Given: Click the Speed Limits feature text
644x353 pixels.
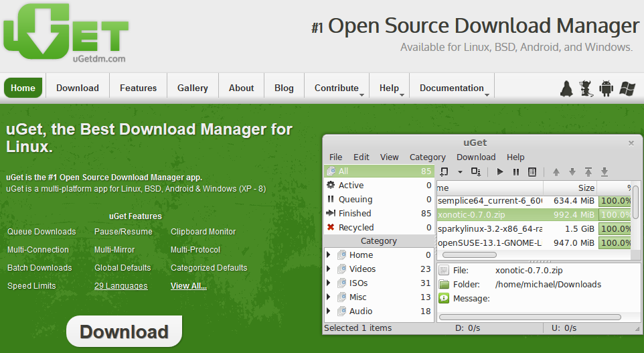Looking at the screenshot, I should click(x=31, y=286).
